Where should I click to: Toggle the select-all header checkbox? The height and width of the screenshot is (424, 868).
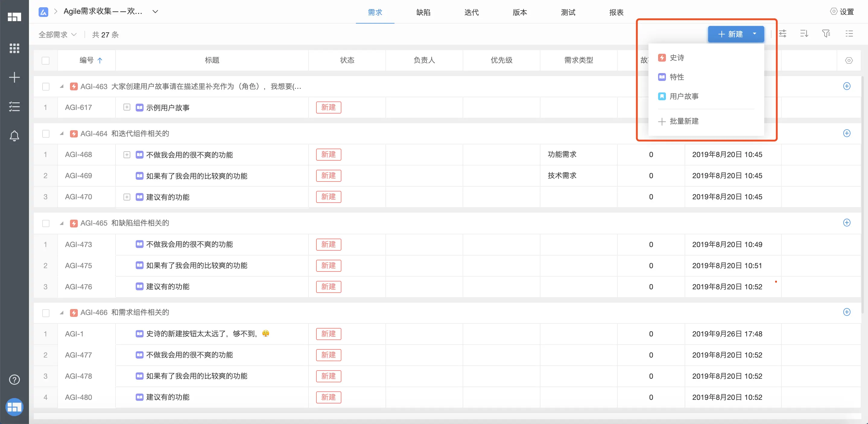click(46, 60)
